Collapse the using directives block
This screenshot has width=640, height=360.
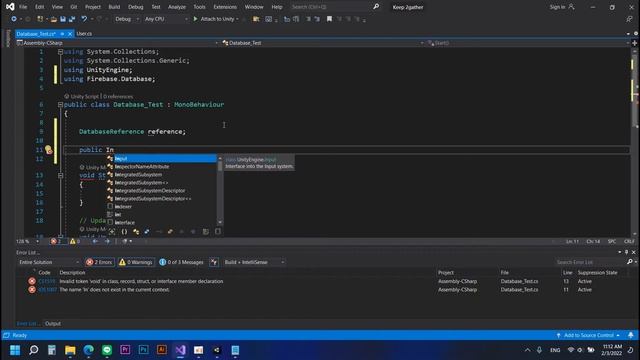60,52
